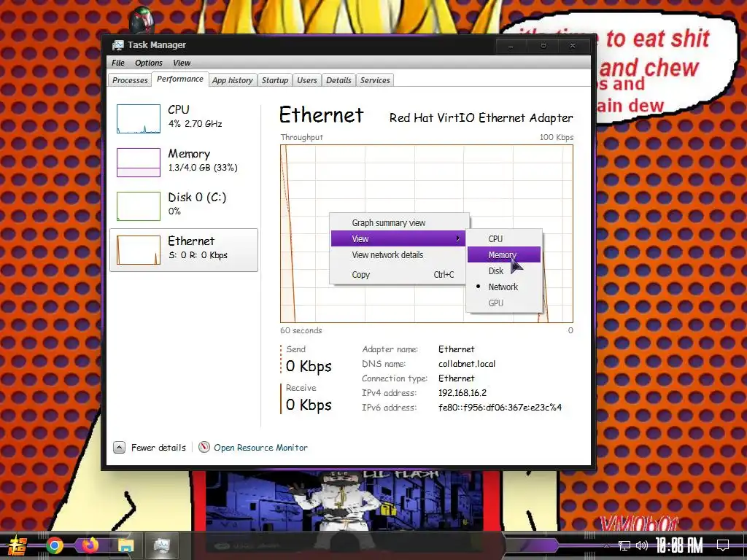This screenshot has height=560, width=747.
Task: Select the Memory usage graph thumbnail
Action: pos(139,163)
